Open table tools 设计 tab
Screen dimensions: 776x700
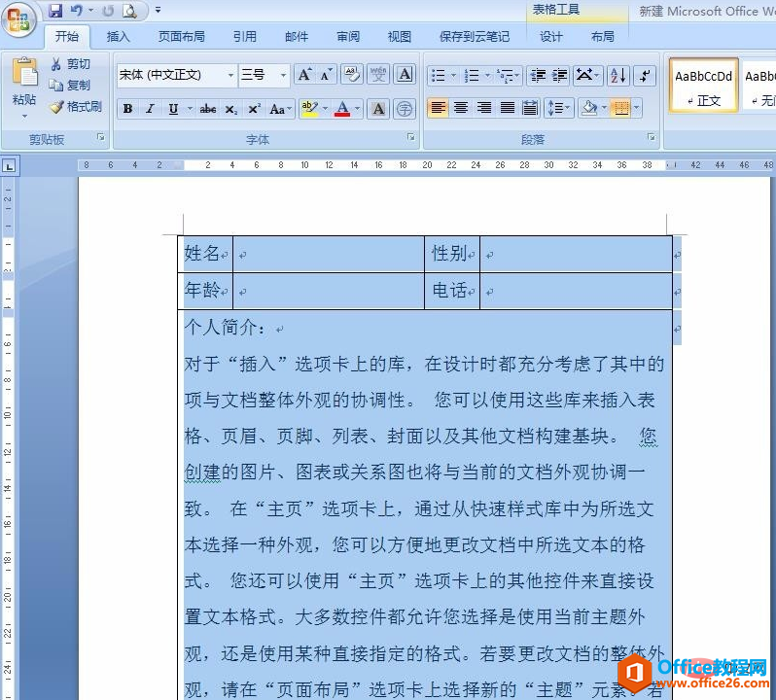pyautogui.click(x=550, y=37)
